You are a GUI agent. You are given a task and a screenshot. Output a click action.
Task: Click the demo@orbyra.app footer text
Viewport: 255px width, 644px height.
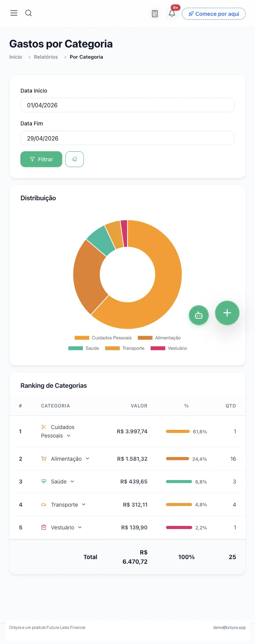[x=230, y=627]
